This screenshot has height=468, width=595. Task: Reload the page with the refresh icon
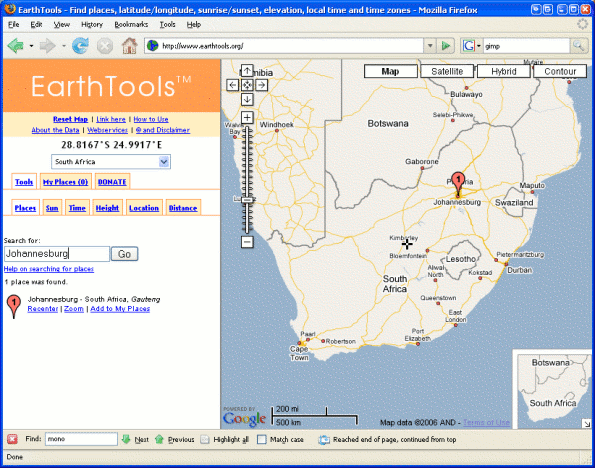pyautogui.click(x=80, y=46)
